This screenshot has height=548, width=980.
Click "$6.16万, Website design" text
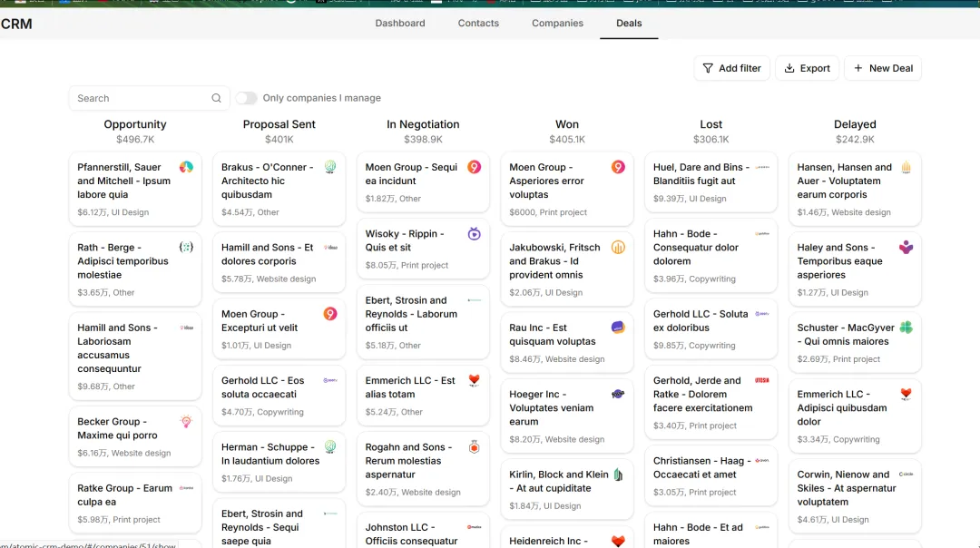[123, 453]
